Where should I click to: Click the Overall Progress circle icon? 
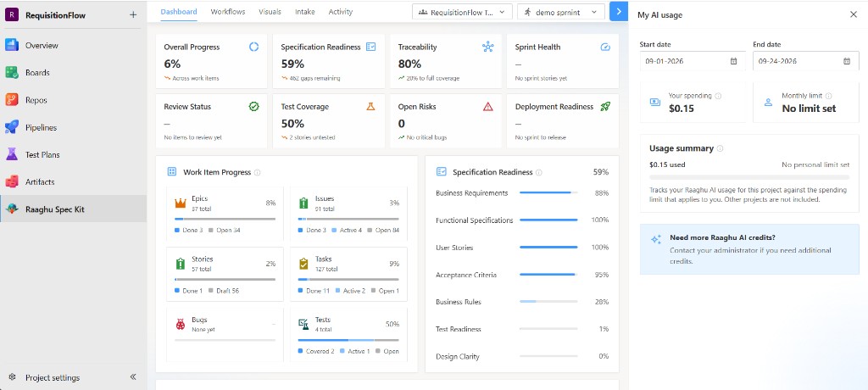(253, 47)
